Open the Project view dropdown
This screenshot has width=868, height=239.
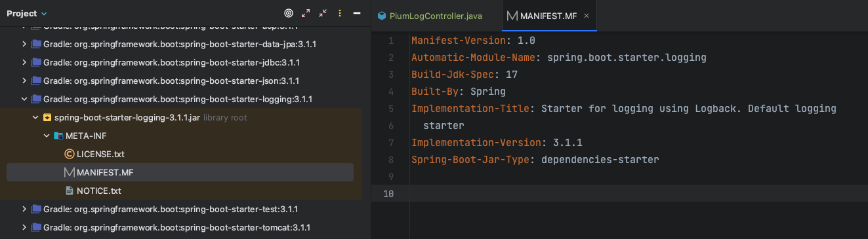(x=27, y=13)
